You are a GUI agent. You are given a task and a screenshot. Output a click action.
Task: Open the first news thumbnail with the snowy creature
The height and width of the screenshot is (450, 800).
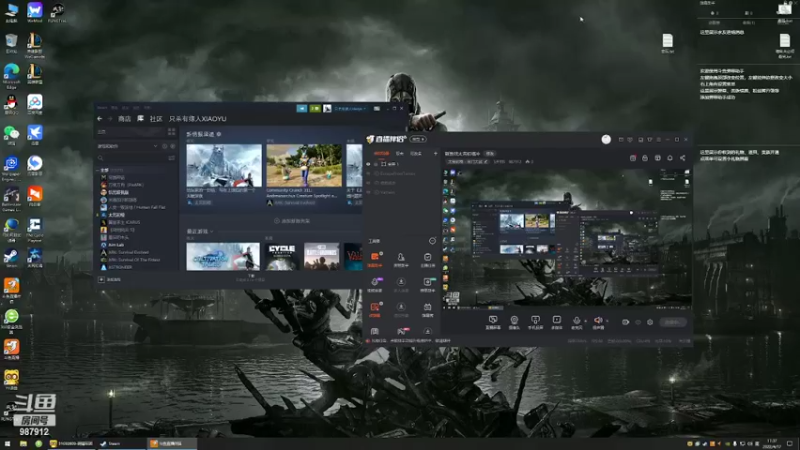224,165
